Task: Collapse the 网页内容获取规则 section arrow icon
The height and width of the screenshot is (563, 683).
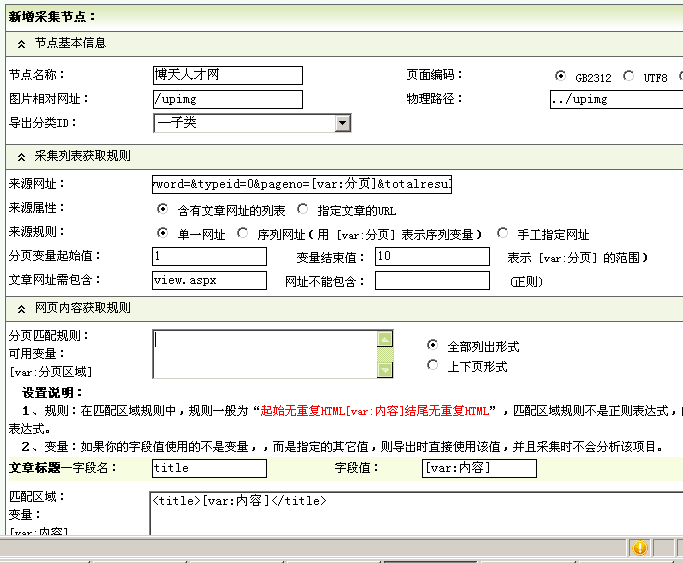Action: 21,306
